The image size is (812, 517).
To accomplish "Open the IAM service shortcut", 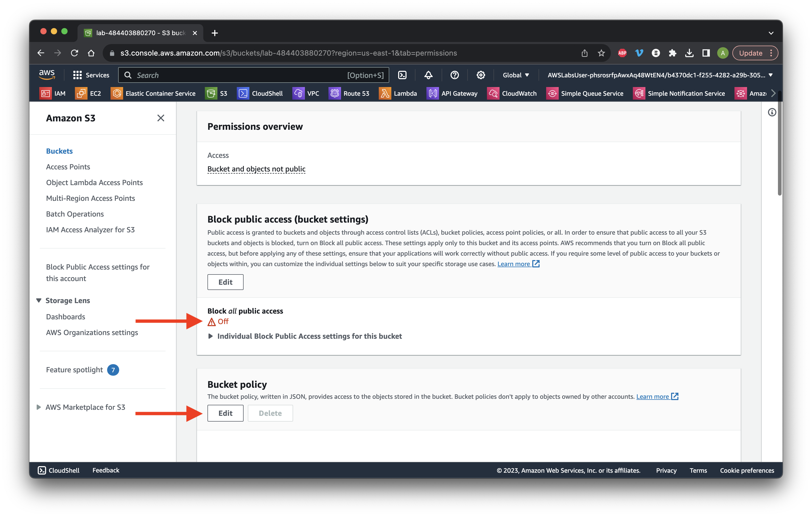I will point(53,94).
